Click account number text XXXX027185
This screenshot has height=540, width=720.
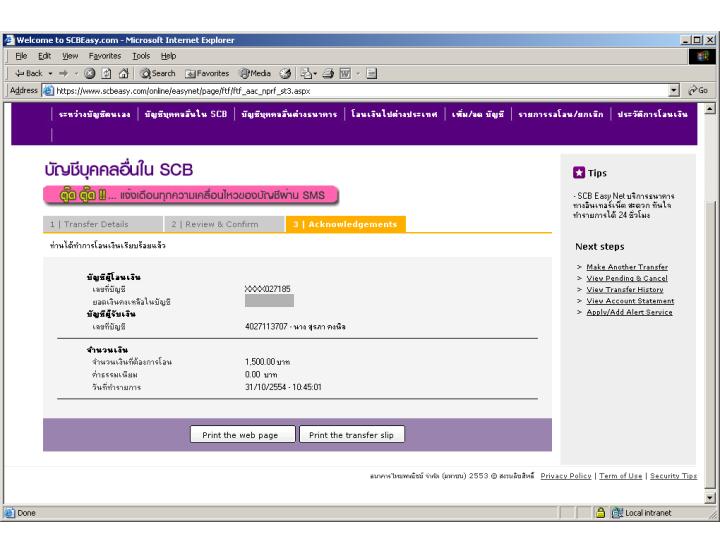tap(268, 289)
